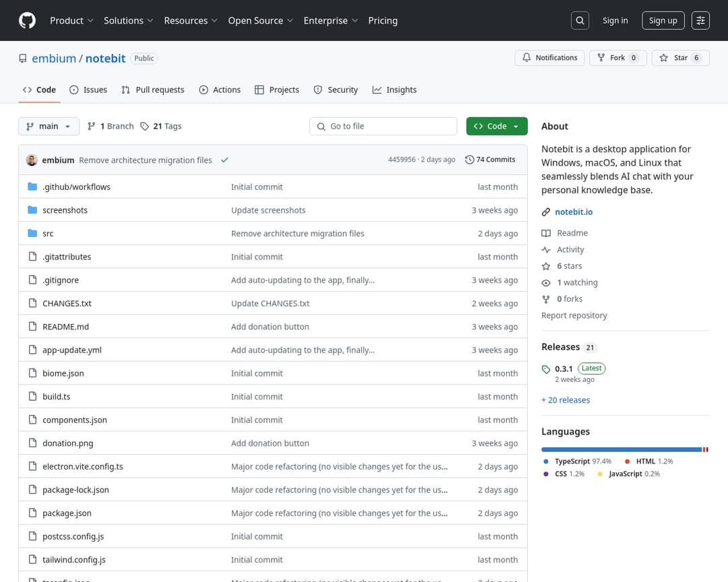
Task: Expand the Solutions menu
Action: [x=128, y=20]
